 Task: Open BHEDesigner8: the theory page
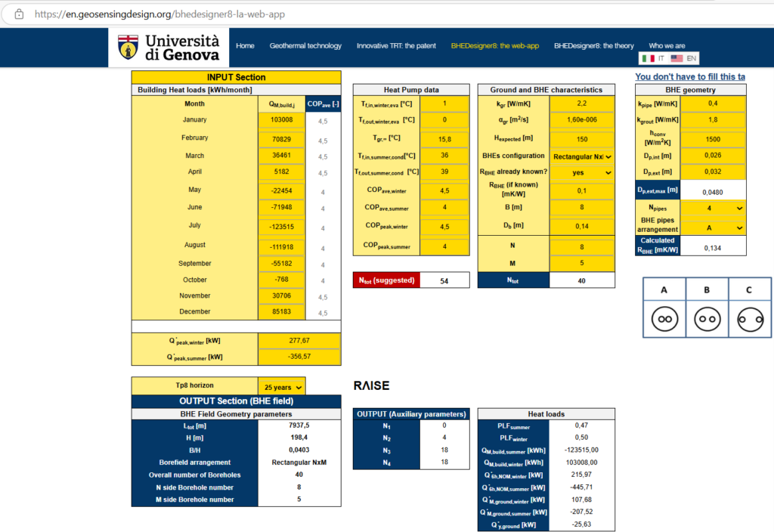593,46
